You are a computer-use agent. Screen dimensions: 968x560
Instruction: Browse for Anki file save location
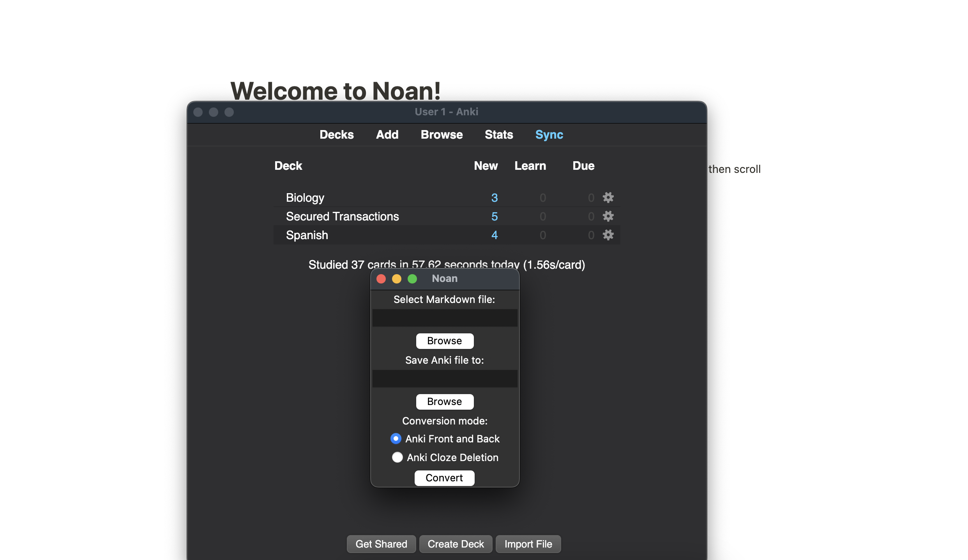click(x=445, y=402)
